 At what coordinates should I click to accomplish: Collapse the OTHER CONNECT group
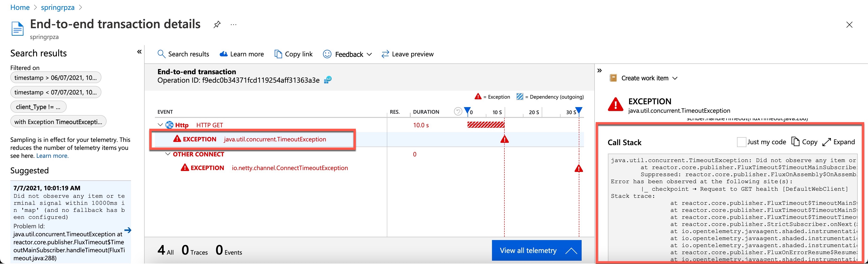point(167,154)
